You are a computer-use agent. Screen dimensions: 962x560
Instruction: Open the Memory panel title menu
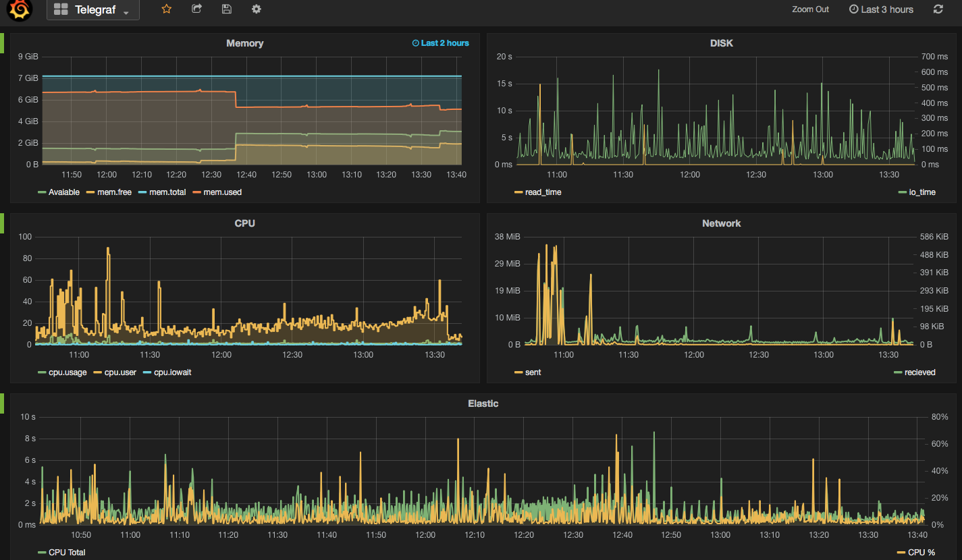point(245,43)
